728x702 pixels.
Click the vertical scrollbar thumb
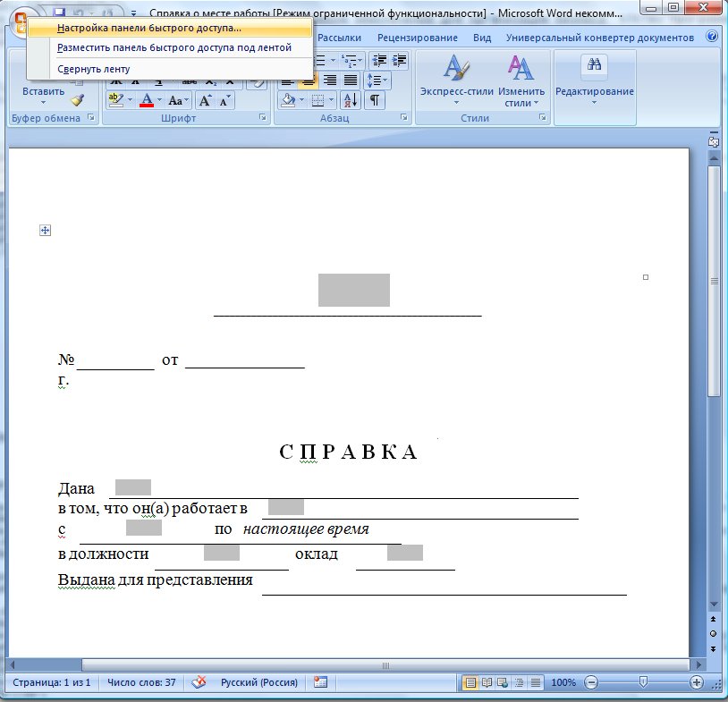(x=714, y=281)
